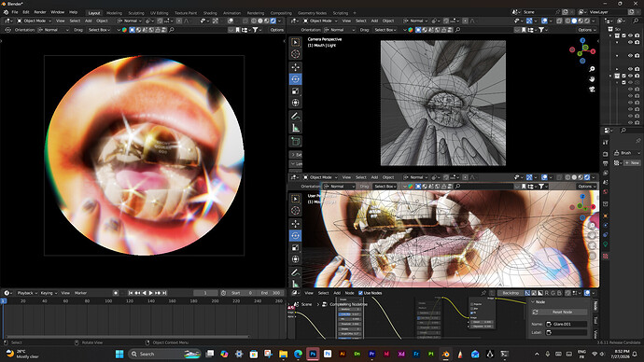Click the Scene name field in top bar
The image size is (644, 362).
pos(539,12)
